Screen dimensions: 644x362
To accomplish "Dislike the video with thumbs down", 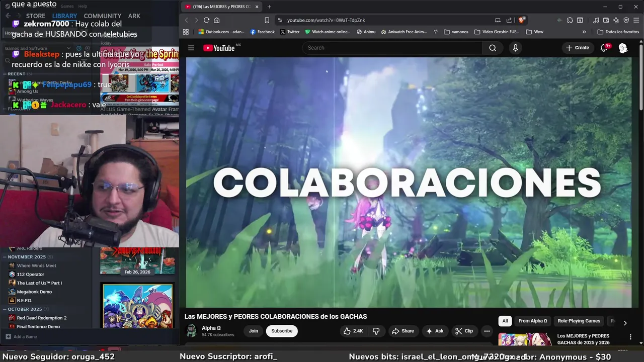I will (x=376, y=331).
